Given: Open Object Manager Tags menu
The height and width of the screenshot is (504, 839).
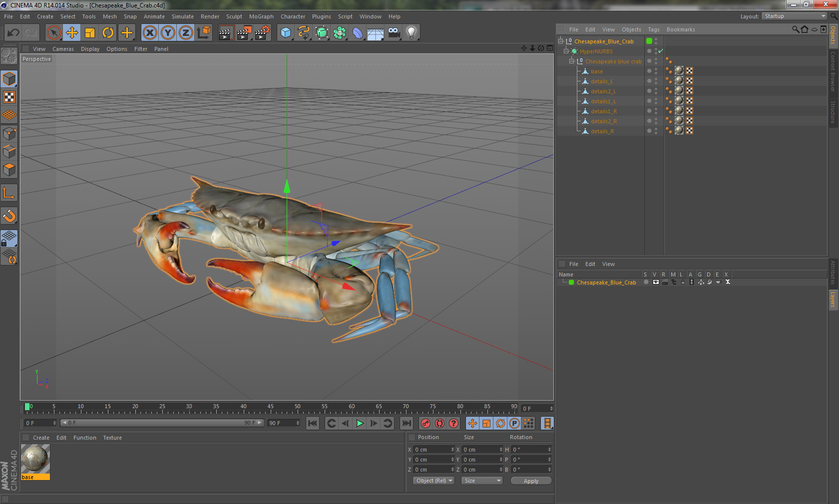Looking at the screenshot, I should (654, 29).
